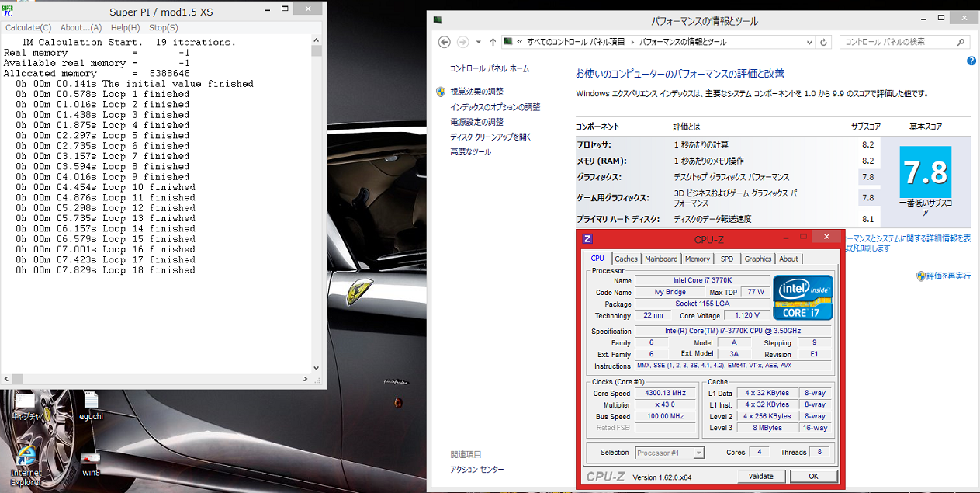980x493 pixels.
Task: Open アクション センター link
Action: (476, 470)
